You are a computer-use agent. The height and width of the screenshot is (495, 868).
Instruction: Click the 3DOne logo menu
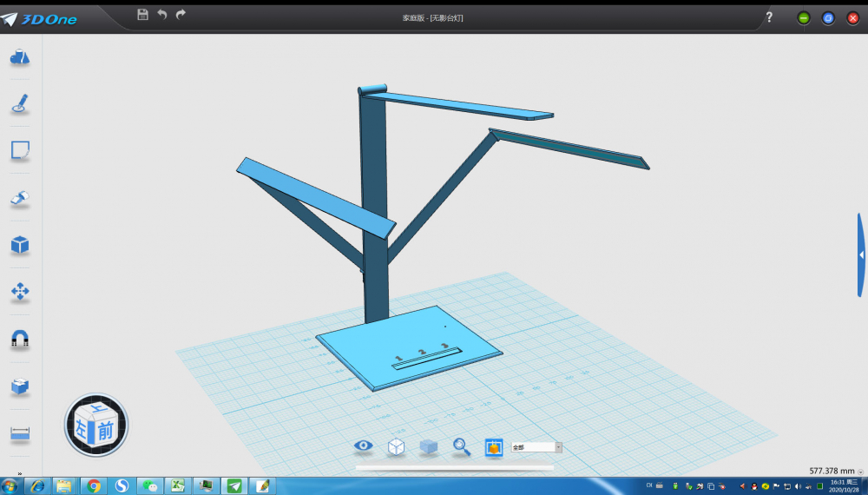pos(39,19)
